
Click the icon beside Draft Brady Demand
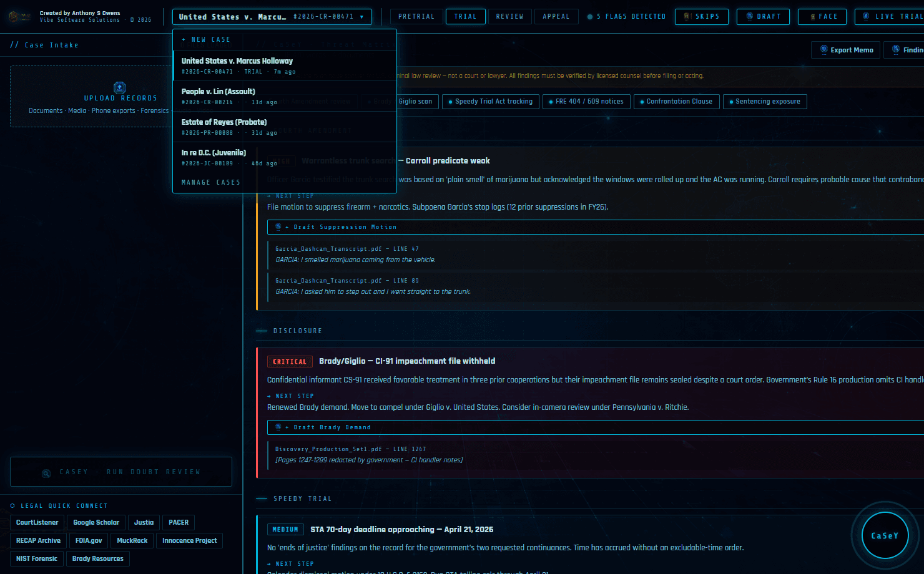278,427
